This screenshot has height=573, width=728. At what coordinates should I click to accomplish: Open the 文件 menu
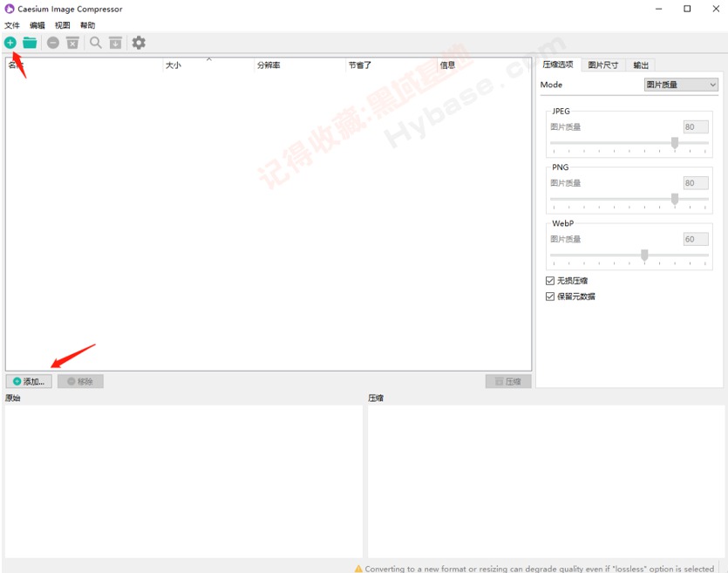12,25
